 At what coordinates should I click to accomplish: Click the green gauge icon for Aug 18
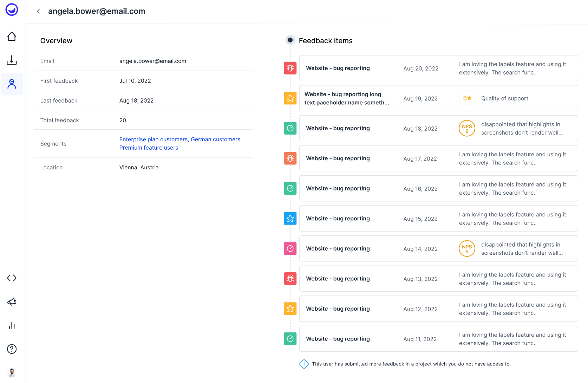coord(290,128)
